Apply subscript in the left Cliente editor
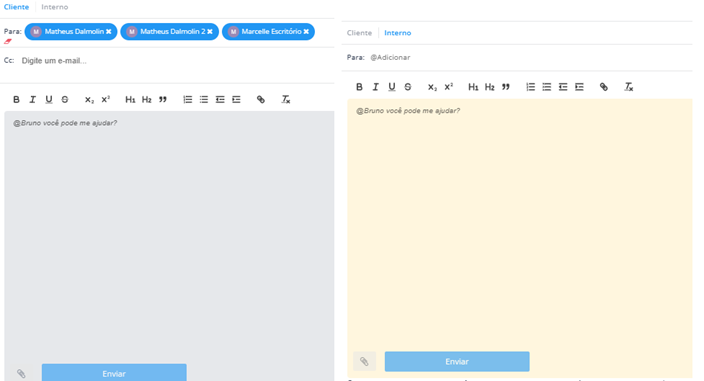 (89, 100)
